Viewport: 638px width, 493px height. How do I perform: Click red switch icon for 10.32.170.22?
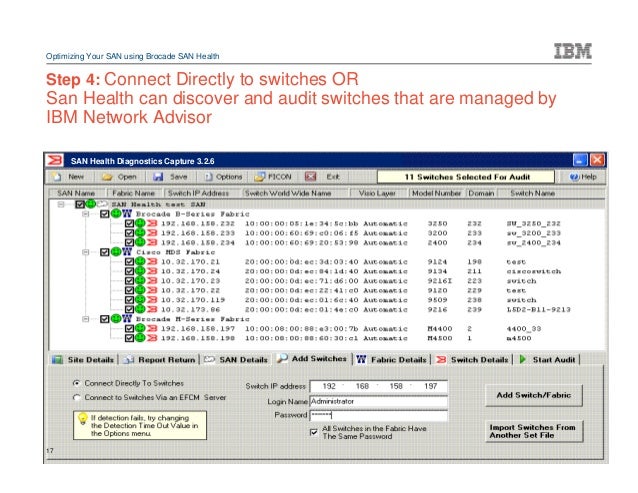coord(152,290)
